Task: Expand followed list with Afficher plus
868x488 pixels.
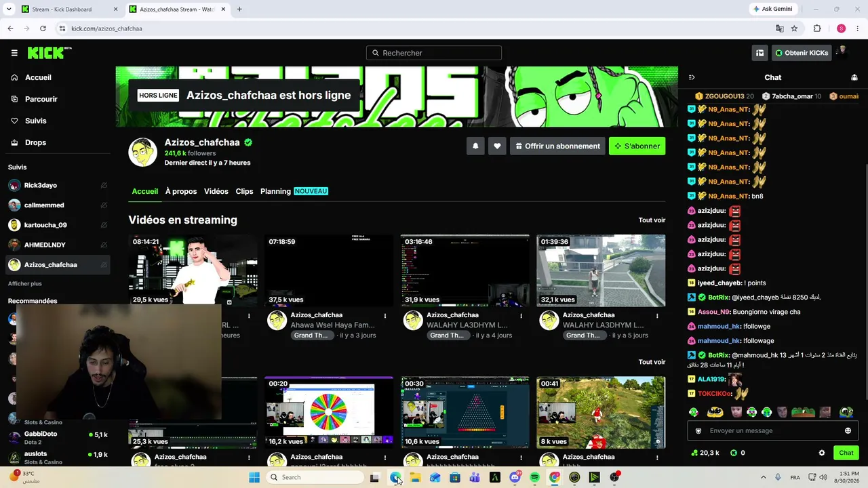Action: 25,283
